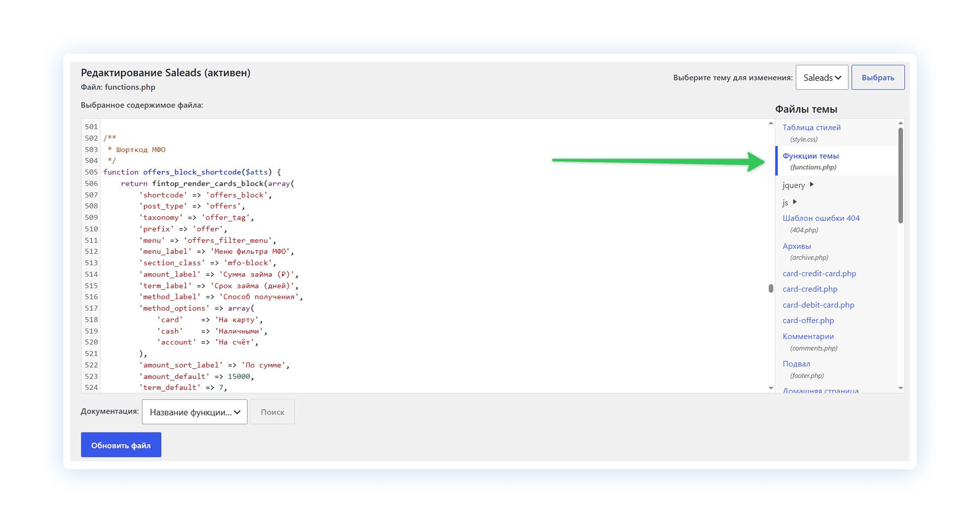
Task: Click the code editor scroll up arrow
Action: click(x=771, y=123)
